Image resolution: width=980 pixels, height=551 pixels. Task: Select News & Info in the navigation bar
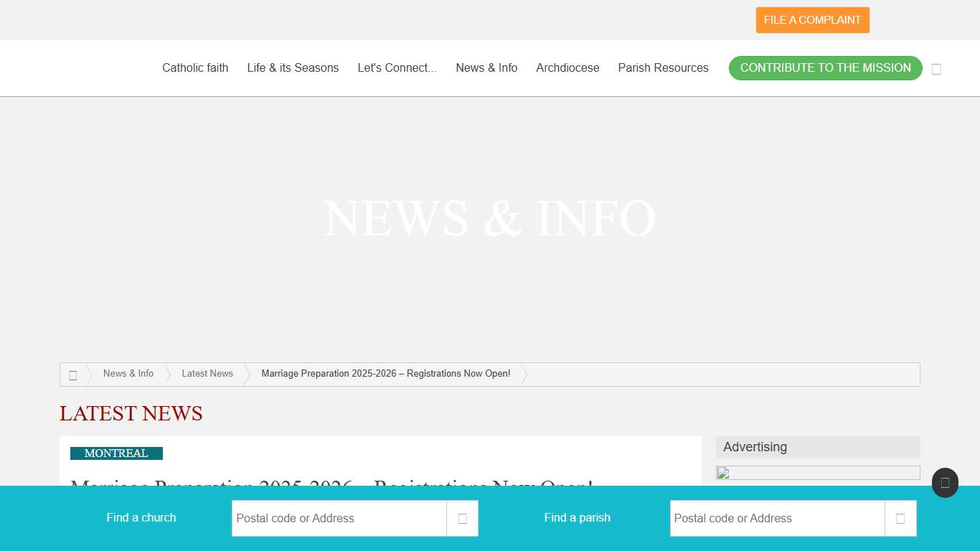click(486, 68)
